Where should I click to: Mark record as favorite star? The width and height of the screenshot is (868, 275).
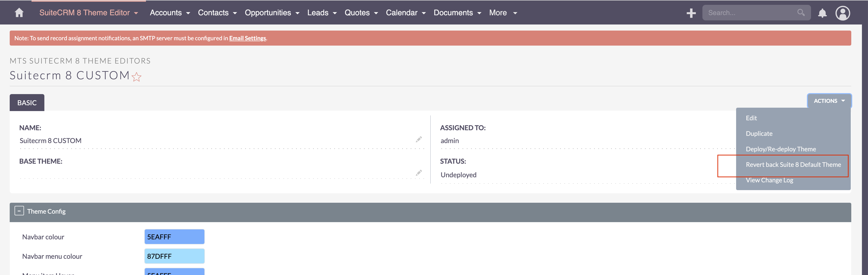(137, 77)
